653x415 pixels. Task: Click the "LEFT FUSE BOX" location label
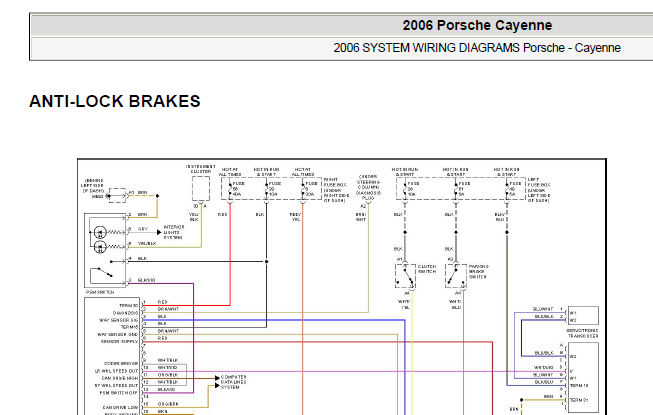(539, 190)
